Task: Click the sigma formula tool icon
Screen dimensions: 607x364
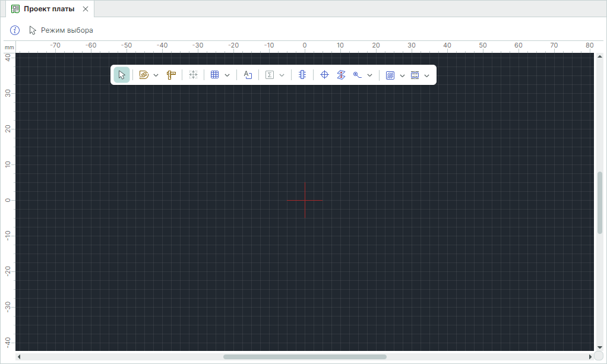Action: click(269, 75)
